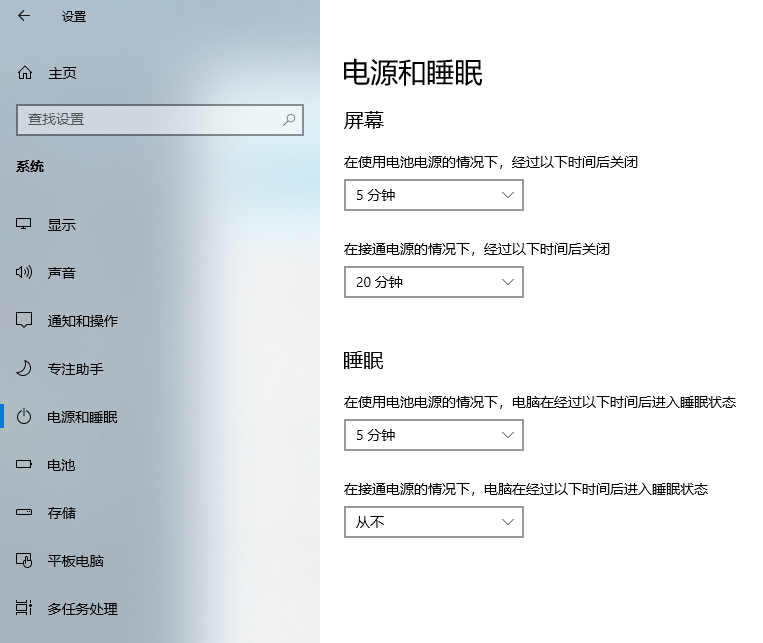Screen dimensions: 763x643
Task: Click the multitasking icon for 多任务处理
Action: (x=24, y=608)
